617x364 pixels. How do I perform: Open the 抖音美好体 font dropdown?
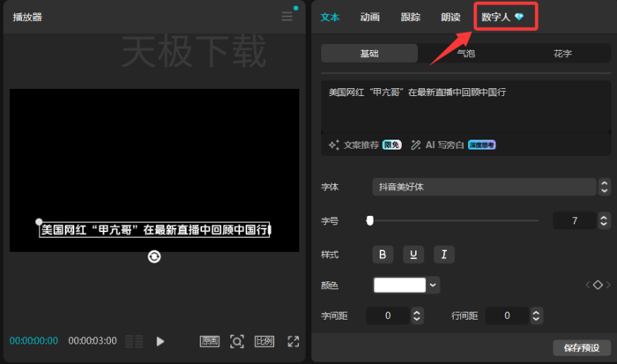(x=484, y=187)
